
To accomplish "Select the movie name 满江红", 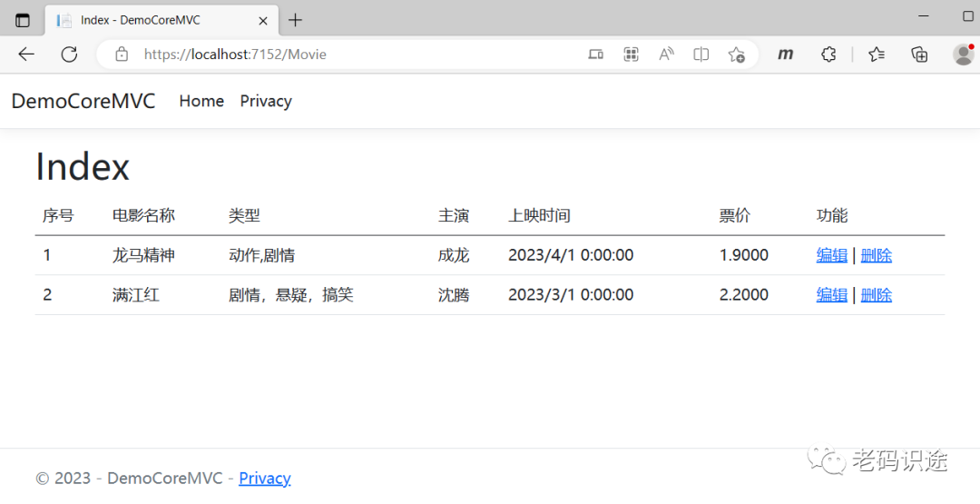I will (x=135, y=294).
